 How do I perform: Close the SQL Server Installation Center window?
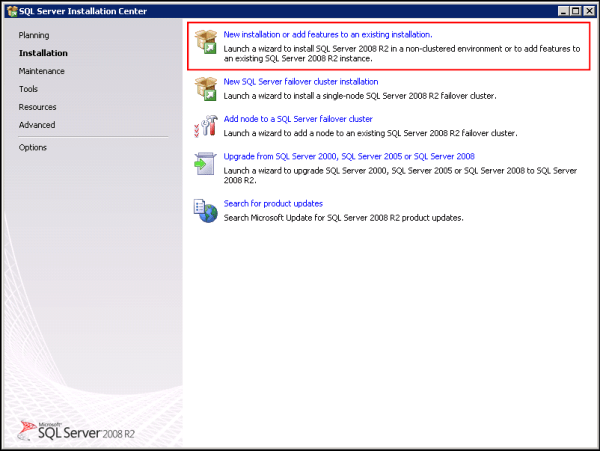tap(589, 11)
